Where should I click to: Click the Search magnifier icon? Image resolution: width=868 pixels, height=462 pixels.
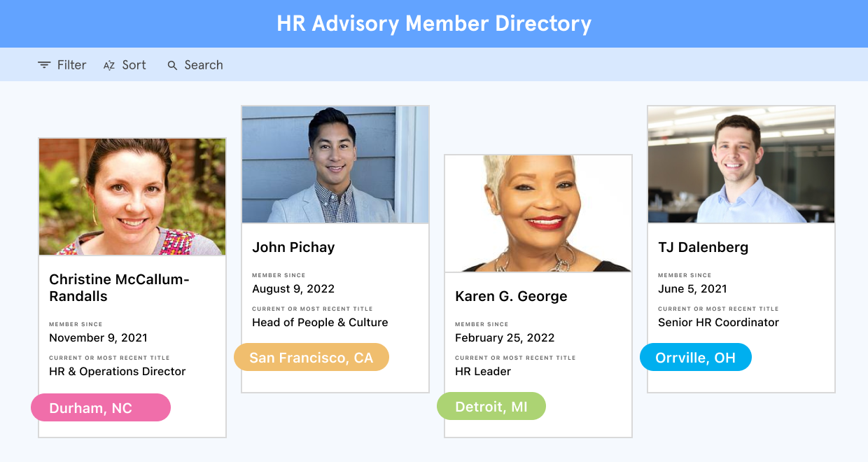click(172, 64)
